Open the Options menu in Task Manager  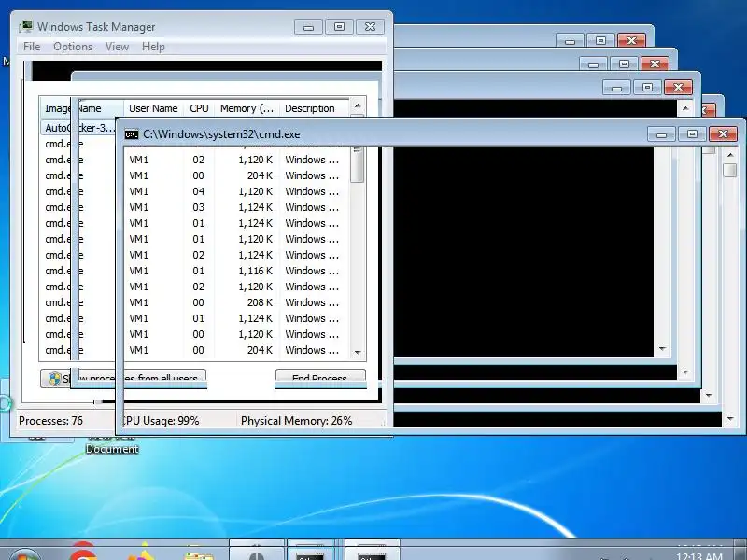click(x=73, y=47)
